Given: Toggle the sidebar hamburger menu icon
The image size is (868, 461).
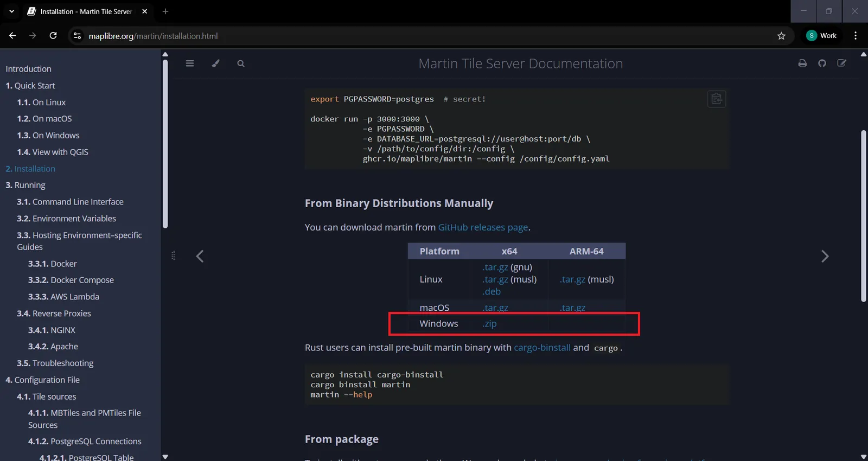Looking at the screenshot, I should (189, 63).
